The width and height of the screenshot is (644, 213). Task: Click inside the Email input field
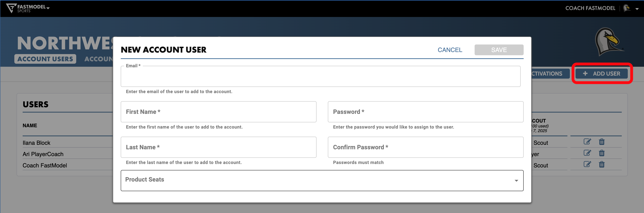[x=320, y=76]
